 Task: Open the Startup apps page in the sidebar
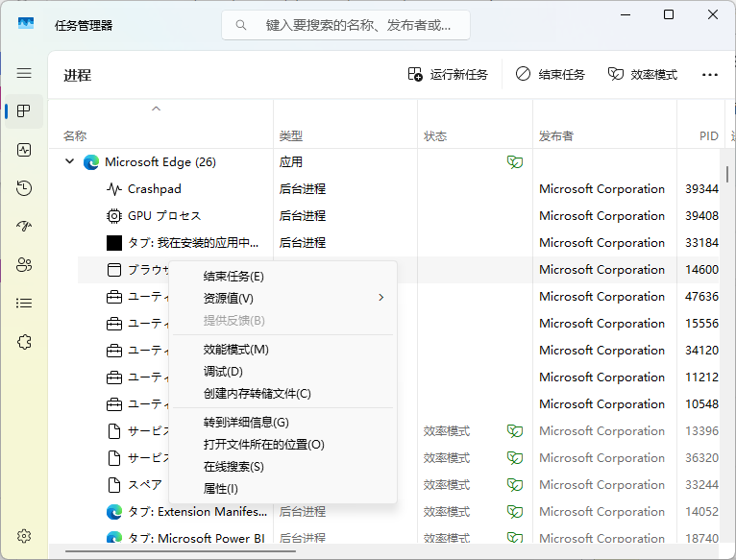point(24,227)
